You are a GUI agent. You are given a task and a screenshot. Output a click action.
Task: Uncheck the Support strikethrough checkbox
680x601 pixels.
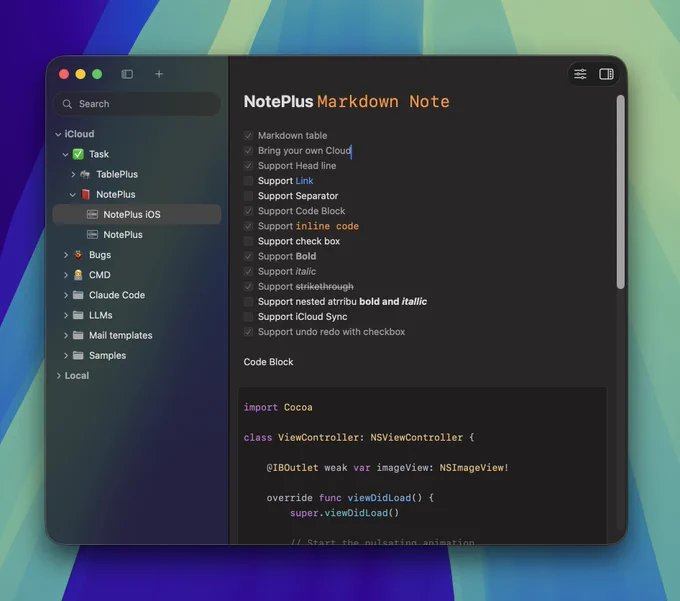tap(248, 287)
